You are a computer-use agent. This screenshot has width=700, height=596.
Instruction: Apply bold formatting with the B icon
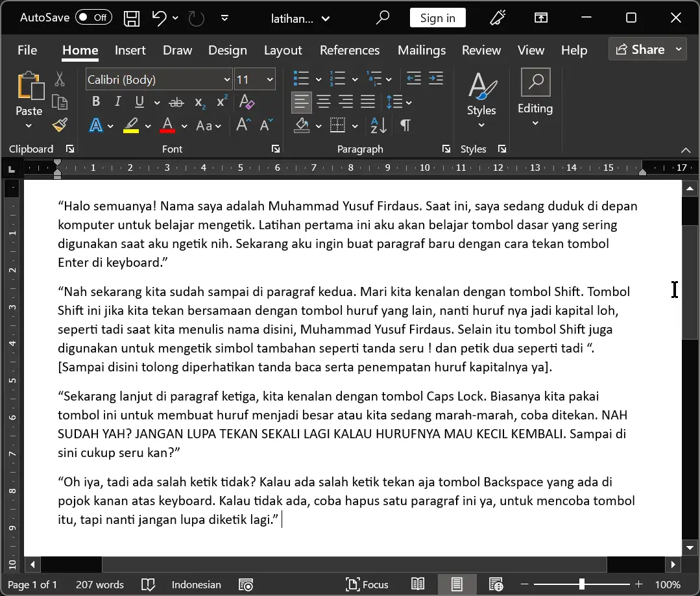coord(95,101)
